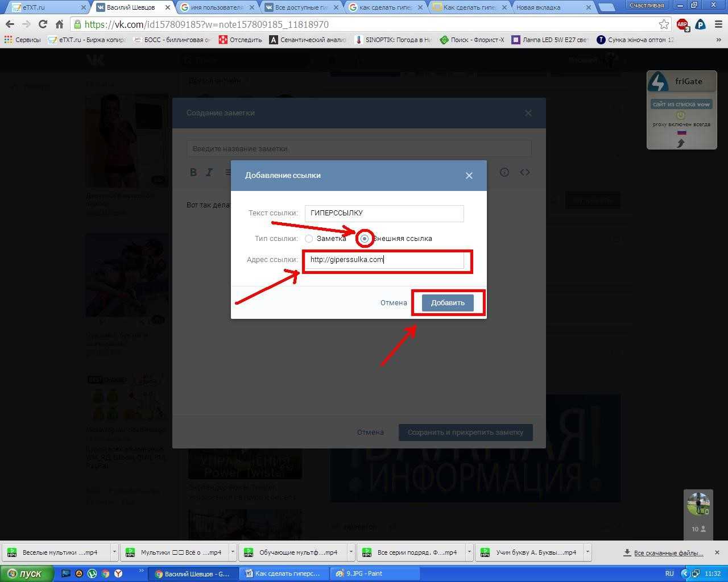
Task: Close the downloads bar with the X
Action: click(717, 552)
